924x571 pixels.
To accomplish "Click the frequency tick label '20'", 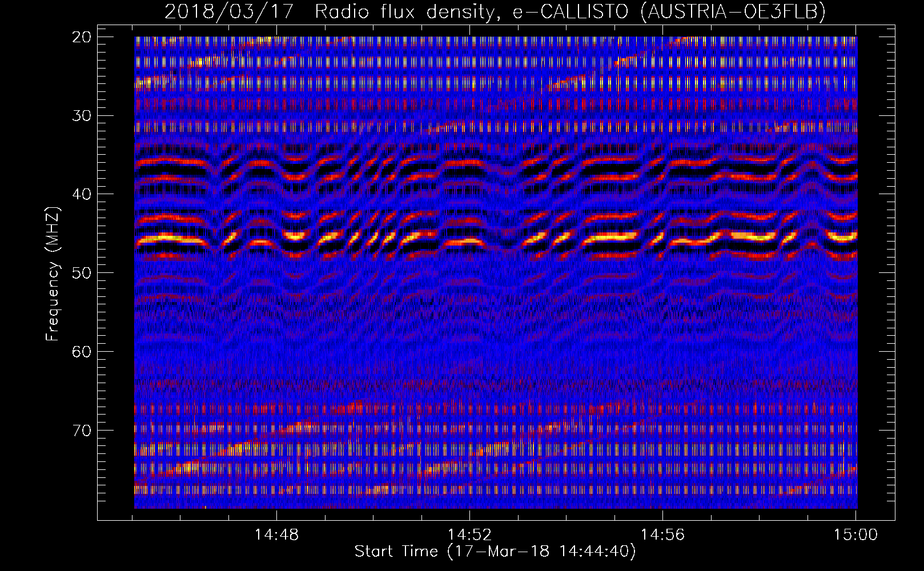I will point(82,37).
